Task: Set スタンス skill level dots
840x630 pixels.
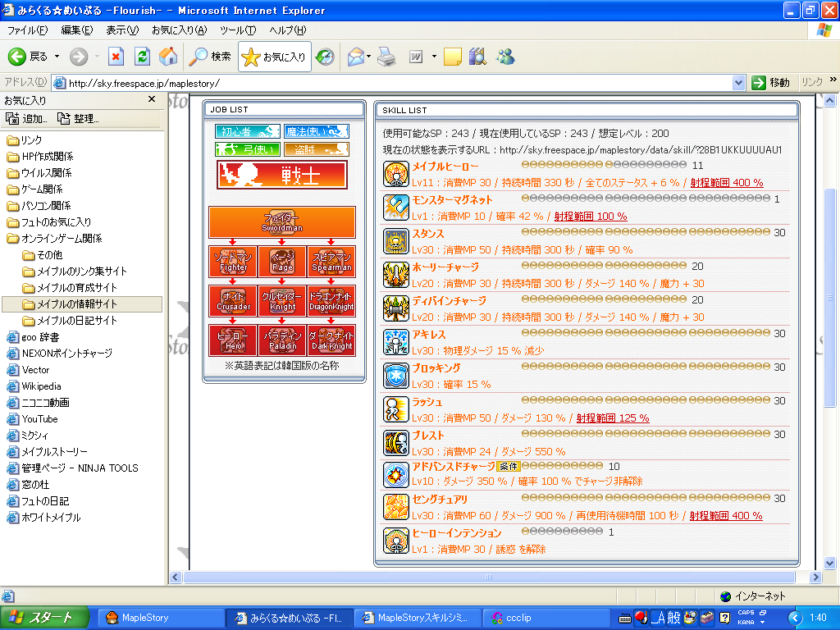Action: 646,232
